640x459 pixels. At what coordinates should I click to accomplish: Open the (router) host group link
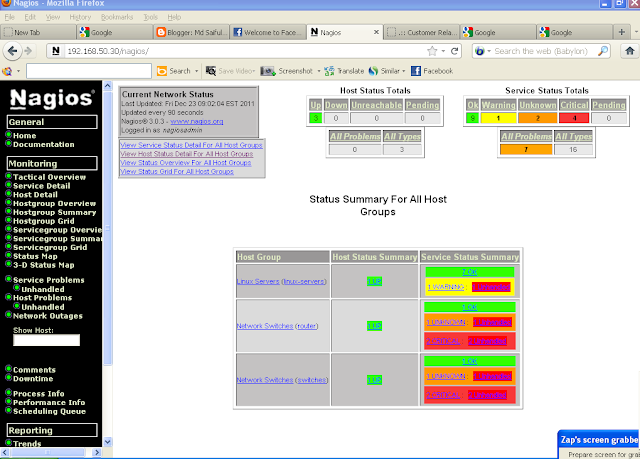click(307, 326)
